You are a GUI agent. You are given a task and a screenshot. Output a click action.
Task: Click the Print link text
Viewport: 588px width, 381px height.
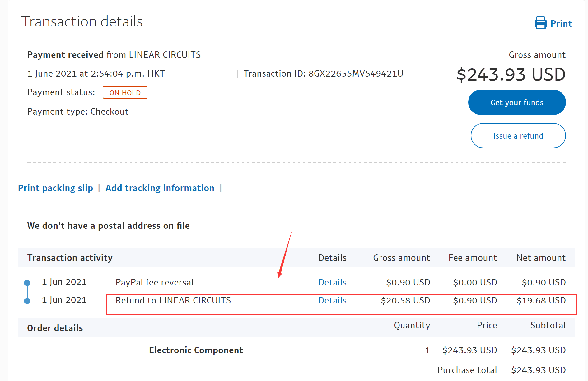(x=561, y=24)
